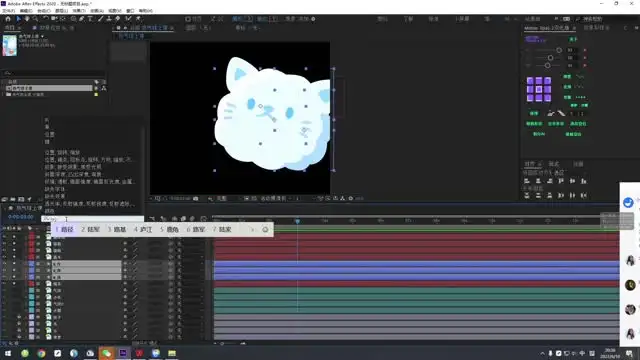
Task: Select the Pen tool
Action: (x=82, y=19)
